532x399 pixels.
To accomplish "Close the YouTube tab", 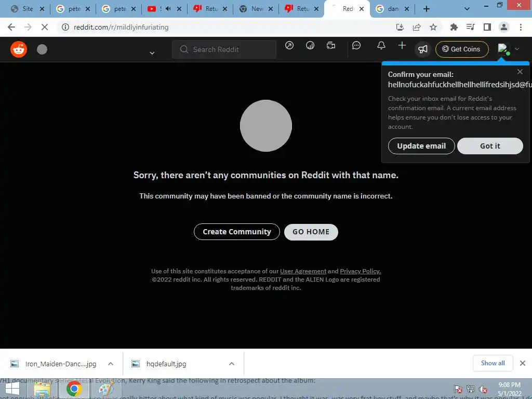I will click(179, 9).
